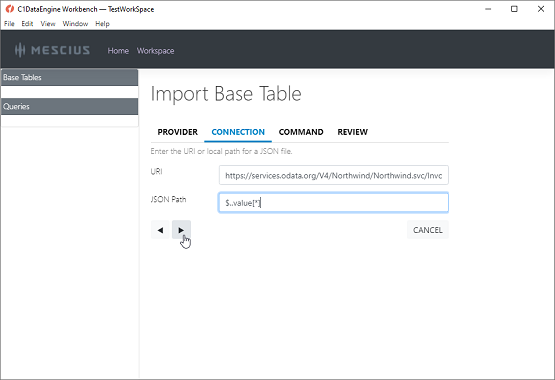
Task: Open the Workspace link in header
Action: click(x=155, y=51)
